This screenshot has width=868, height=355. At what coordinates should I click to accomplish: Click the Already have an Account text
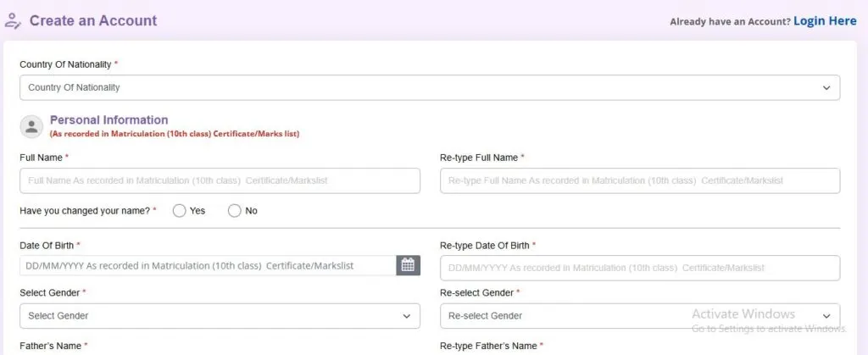[x=729, y=21]
